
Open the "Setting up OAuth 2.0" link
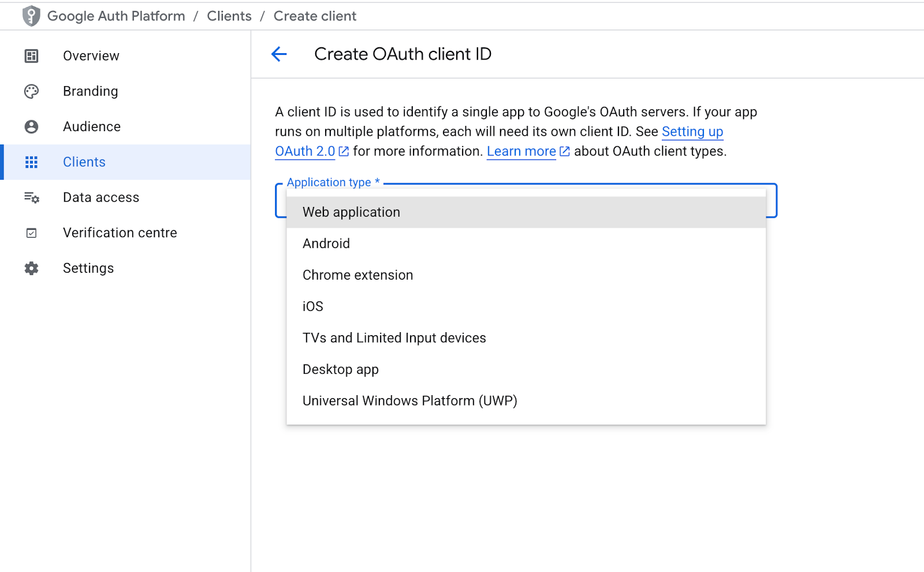click(692, 132)
